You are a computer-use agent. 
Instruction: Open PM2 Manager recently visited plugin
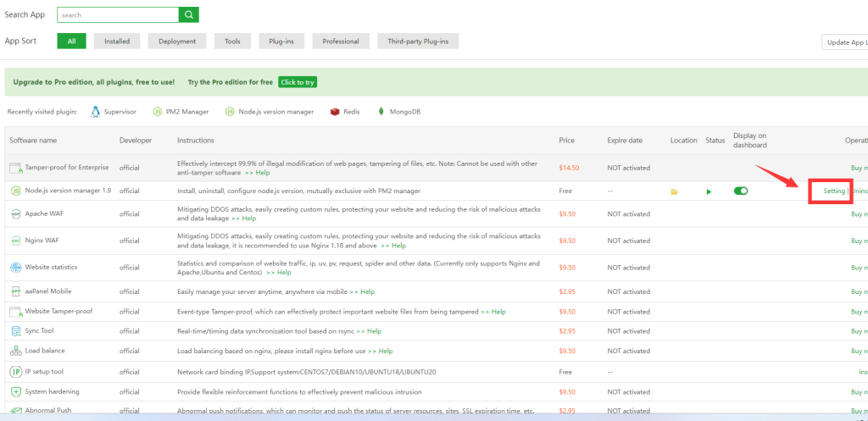pyautogui.click(x=181, y=112)
